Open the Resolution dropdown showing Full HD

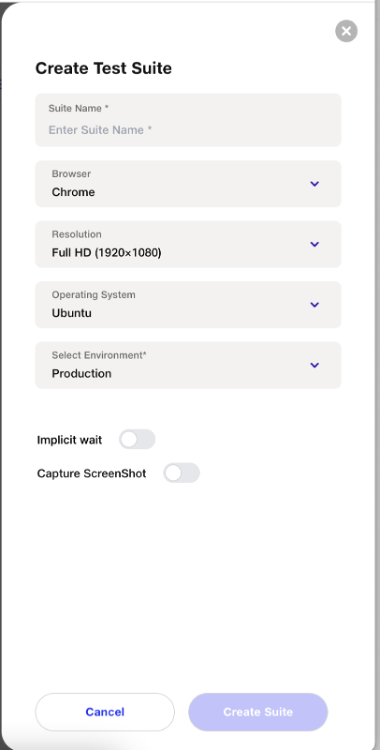(188, 244)
